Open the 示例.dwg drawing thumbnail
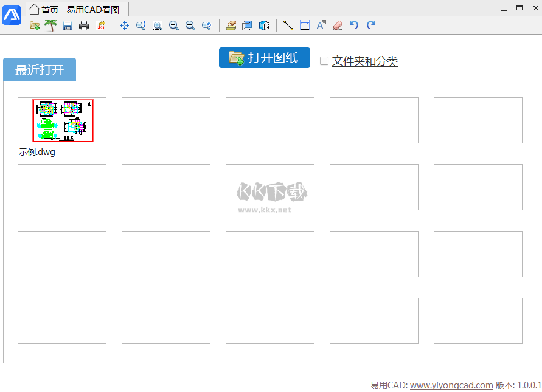 point(62,120)
